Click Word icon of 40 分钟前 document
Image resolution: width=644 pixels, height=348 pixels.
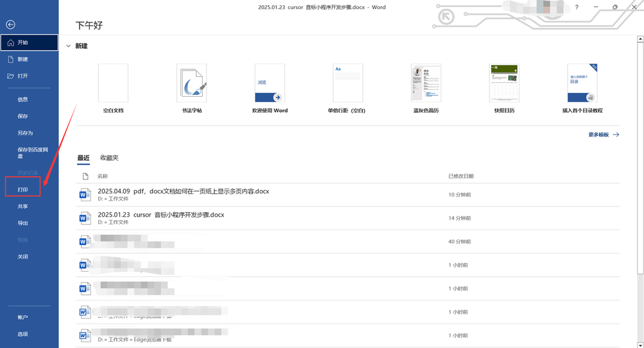tap(85, 242)
